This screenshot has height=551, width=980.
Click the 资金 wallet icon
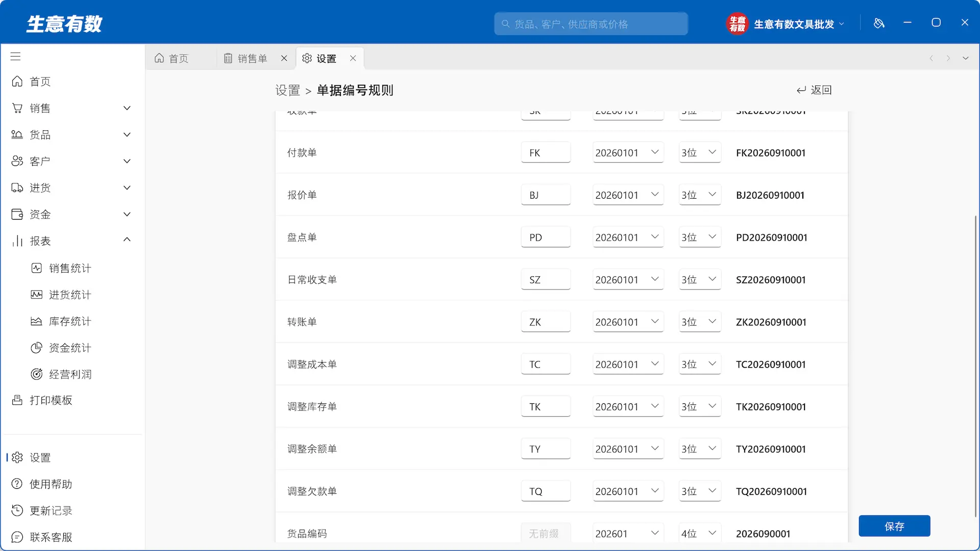coord(17,214)
